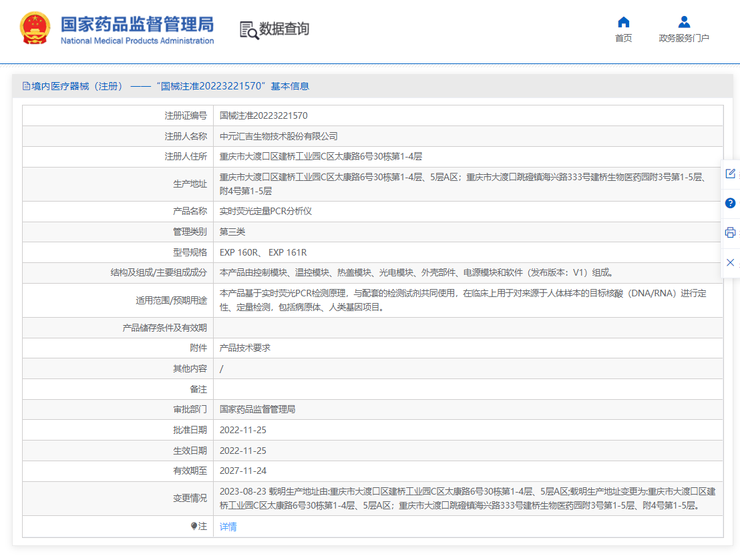Click the 数据查询 heading text
Viewport: 740px width, 560px height.
point(285,29)
